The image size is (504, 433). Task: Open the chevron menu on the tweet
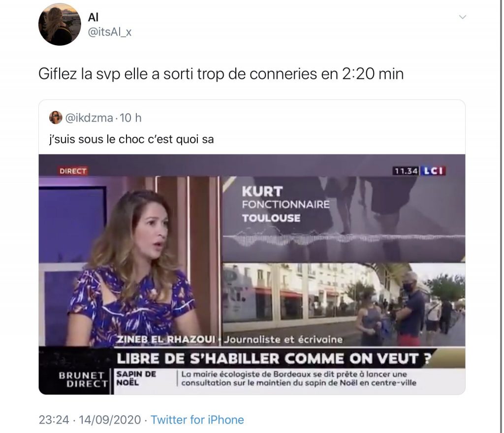tap(462, 17)
